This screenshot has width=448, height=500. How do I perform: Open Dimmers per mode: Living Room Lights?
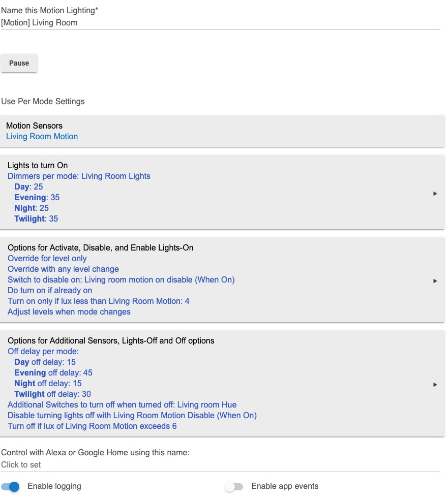(x=79, y=176)
